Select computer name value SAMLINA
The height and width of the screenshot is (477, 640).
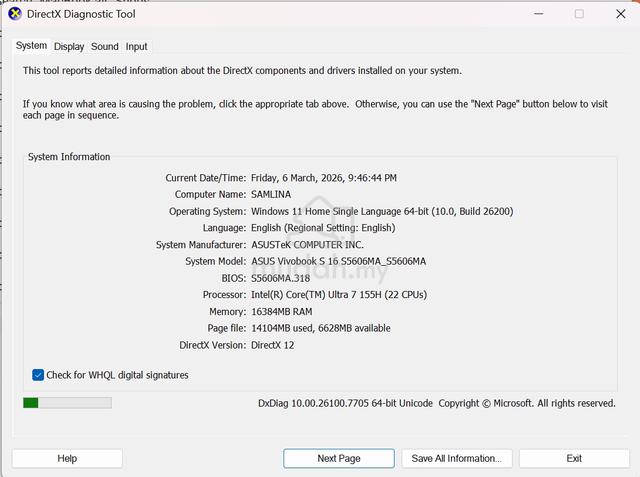(x=271, y=195)
